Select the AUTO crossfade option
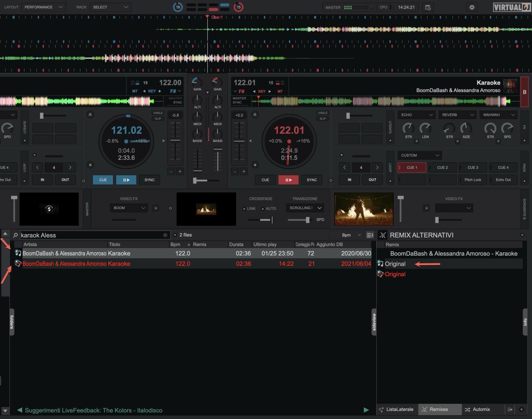The height and width of the screenshot is (419, 532). pyautogui.click(x=269, y=209)
